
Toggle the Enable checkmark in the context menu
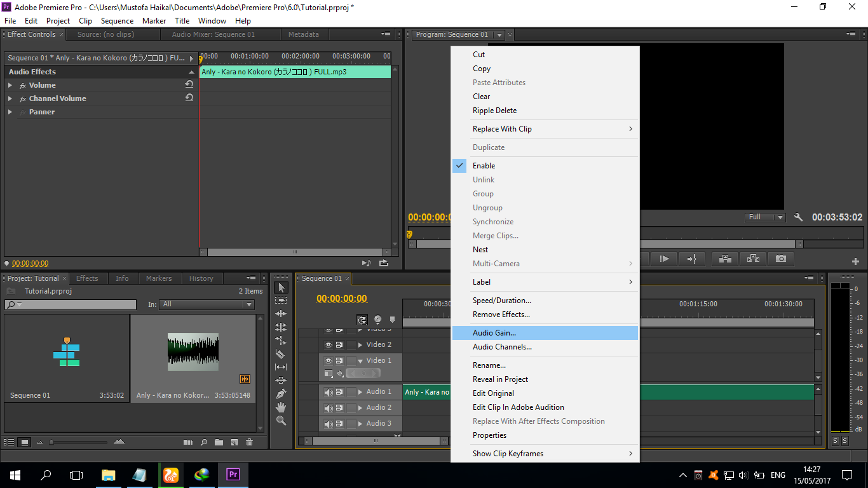click(459, 165)
